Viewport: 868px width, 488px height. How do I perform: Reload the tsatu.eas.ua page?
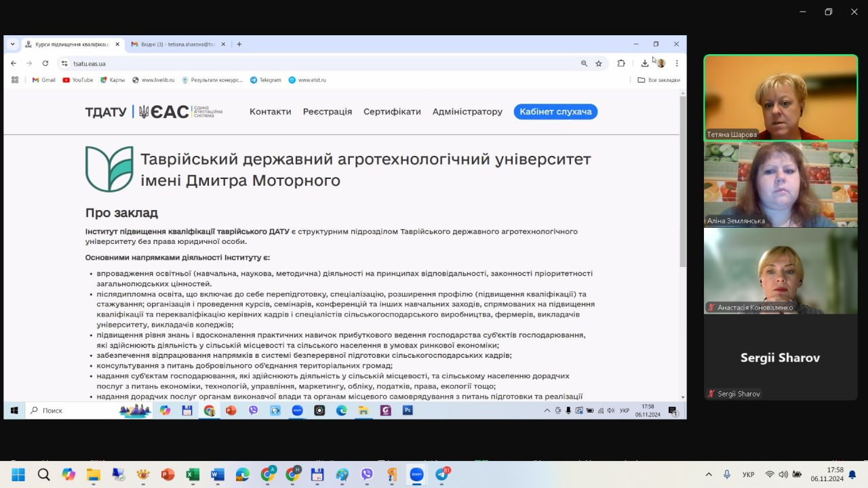(x=45, y=63)
